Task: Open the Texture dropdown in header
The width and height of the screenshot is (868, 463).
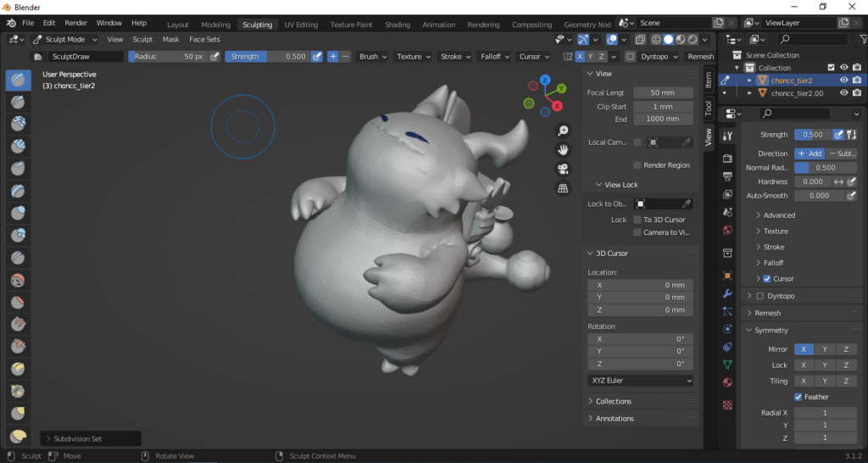Action: pos(413,57)
